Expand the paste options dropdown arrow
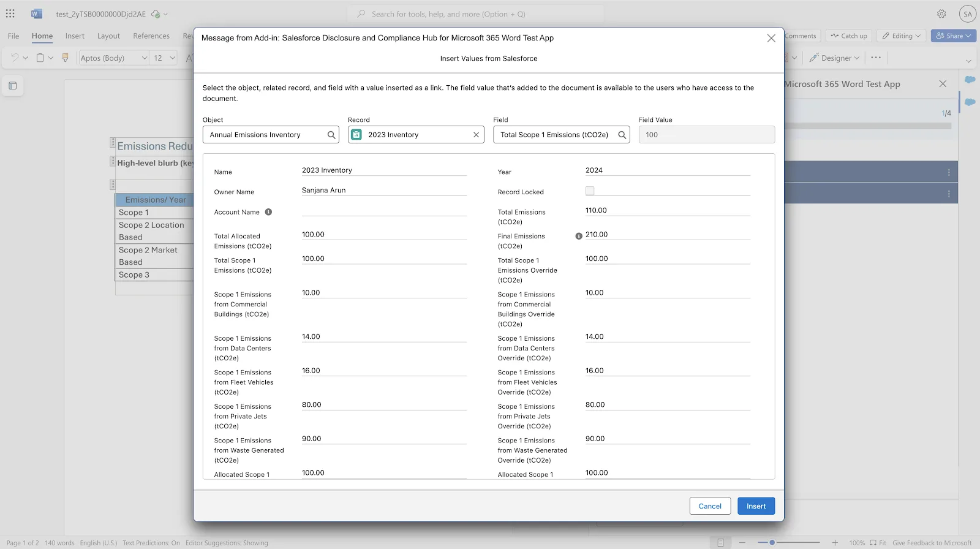 click(x=51, y=58)
